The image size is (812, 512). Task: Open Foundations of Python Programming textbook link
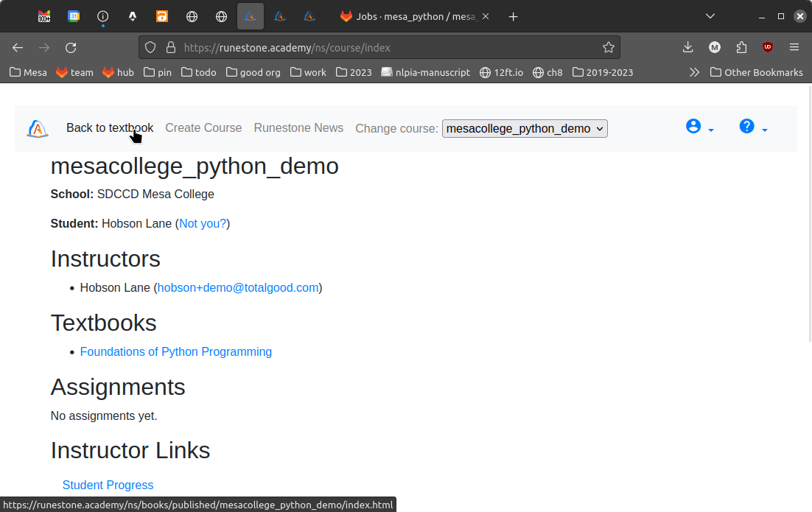click(176, 352)
